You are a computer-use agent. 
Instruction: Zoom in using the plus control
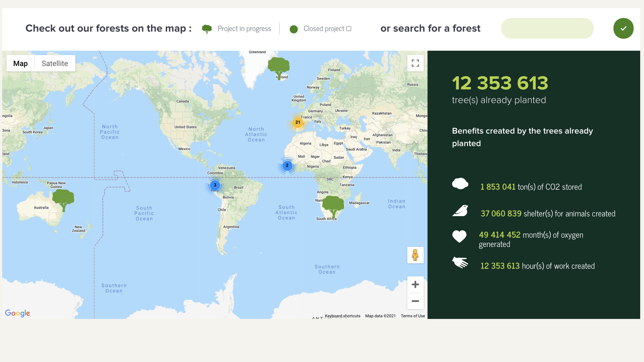pos(415,284)
